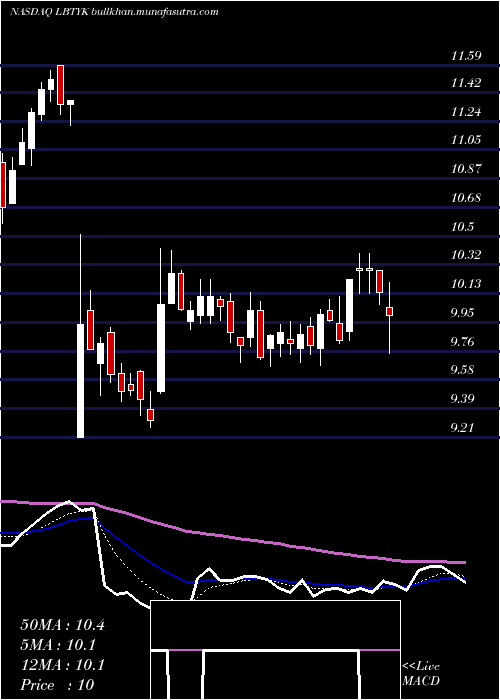Click the 10.32 price axis label

point(466,255)
